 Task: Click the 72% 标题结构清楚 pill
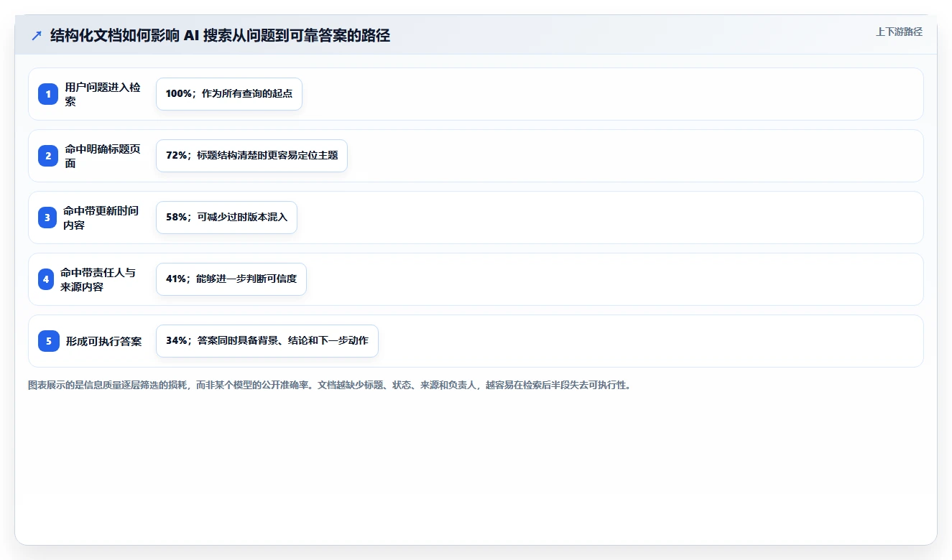coord(251,156)
